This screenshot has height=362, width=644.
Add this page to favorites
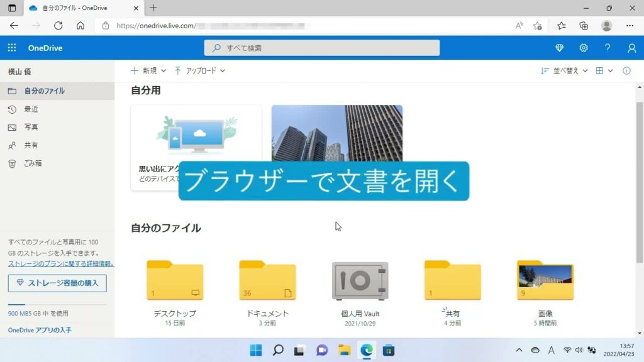coord(538,26)
